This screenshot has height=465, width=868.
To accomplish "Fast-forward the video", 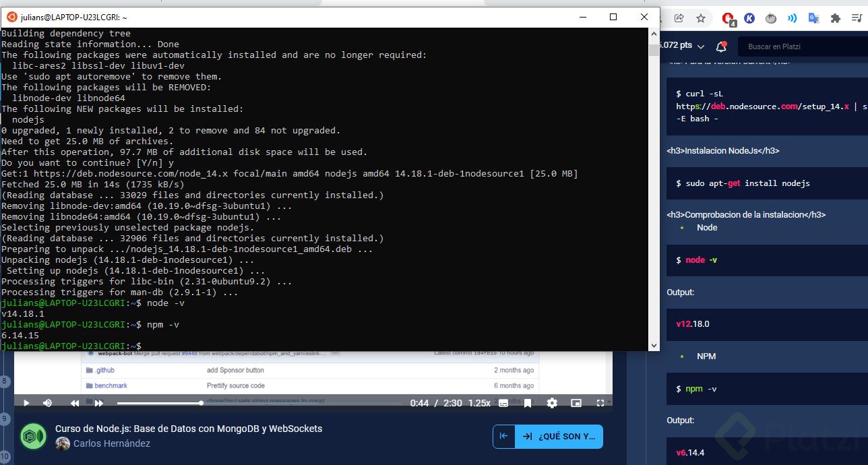I will [x=99, y=403].
